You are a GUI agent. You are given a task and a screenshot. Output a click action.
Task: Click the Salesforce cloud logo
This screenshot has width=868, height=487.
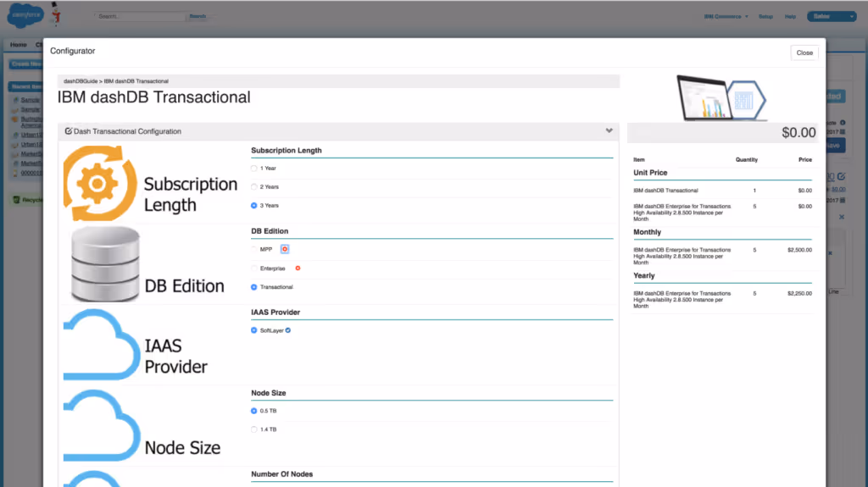[25, 15]
